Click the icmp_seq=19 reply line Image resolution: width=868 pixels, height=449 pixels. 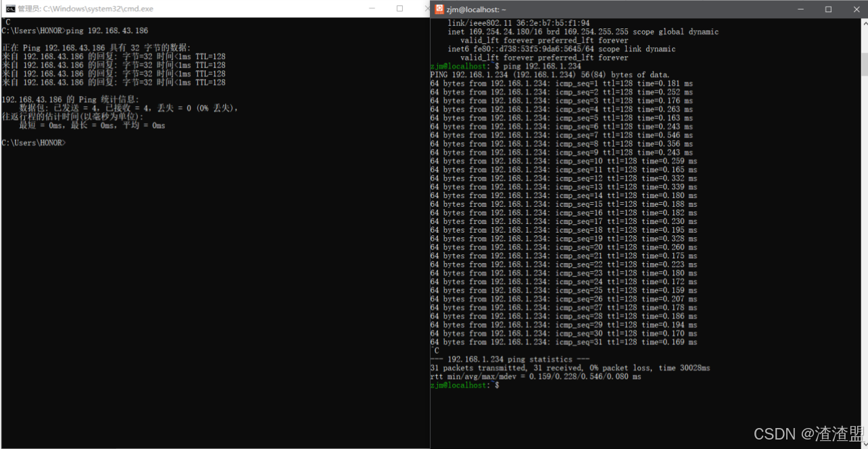[563, 239]
